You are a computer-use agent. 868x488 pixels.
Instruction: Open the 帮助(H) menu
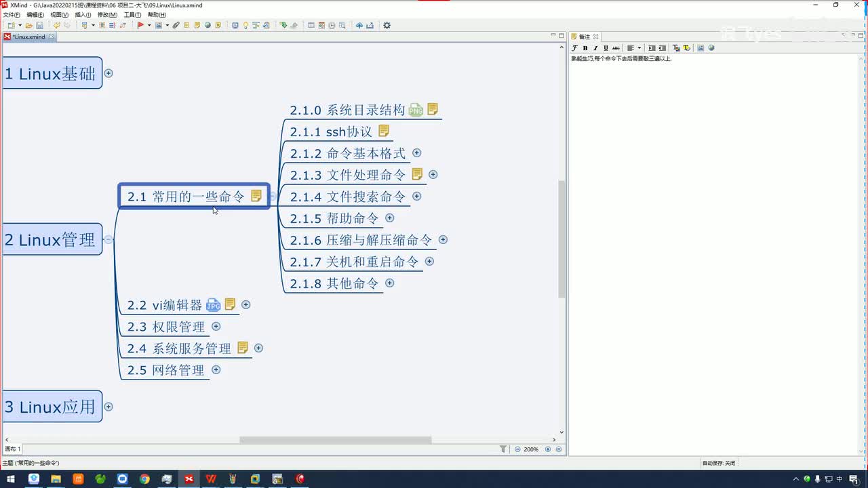[157, 14]
